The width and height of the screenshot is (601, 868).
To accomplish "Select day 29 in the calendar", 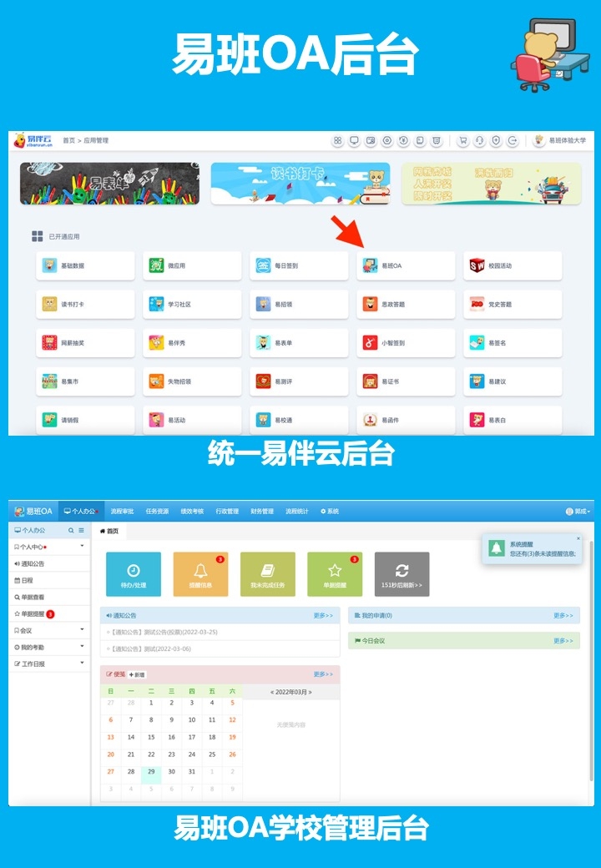I will 151,771.
